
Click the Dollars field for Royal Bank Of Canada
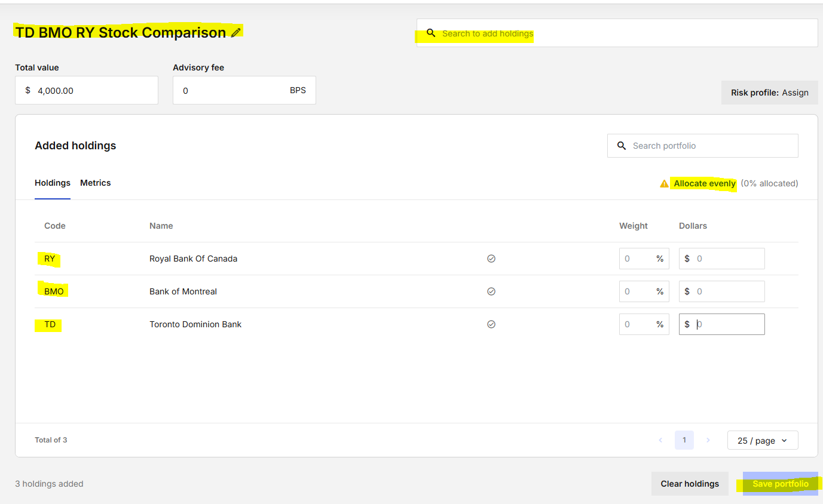tap(722, 259)
